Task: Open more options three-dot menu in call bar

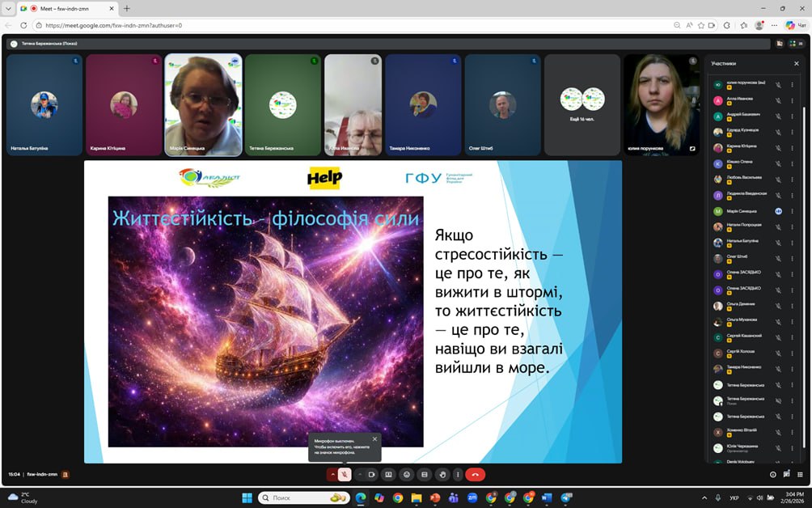Action: pyautogui.click(x=458, y=475)
